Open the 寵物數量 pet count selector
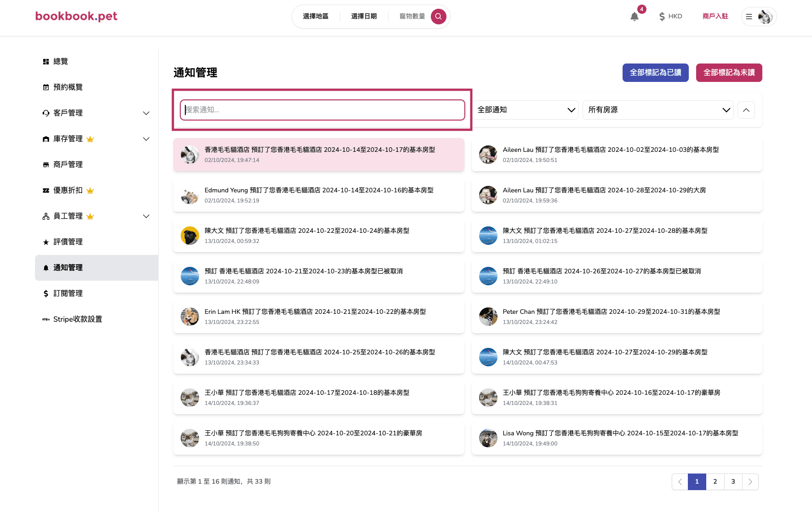Viewport: 812px width, 520px height. pyautogui.click(x=412, y=17)
